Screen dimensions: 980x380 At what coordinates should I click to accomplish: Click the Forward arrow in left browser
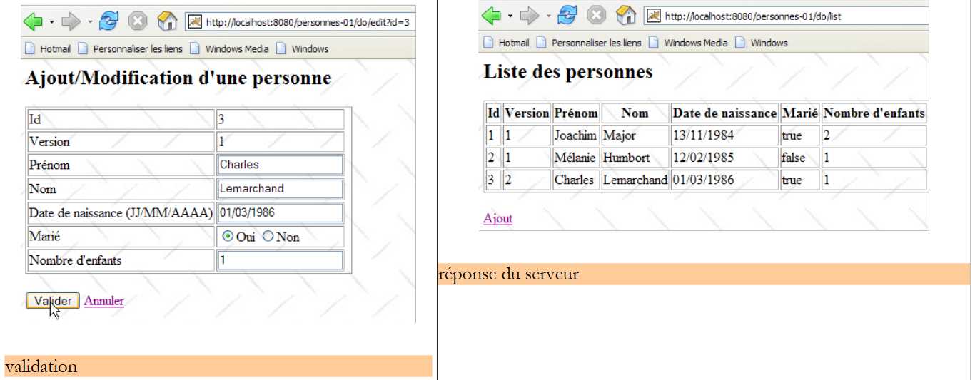tap(71, 21)
